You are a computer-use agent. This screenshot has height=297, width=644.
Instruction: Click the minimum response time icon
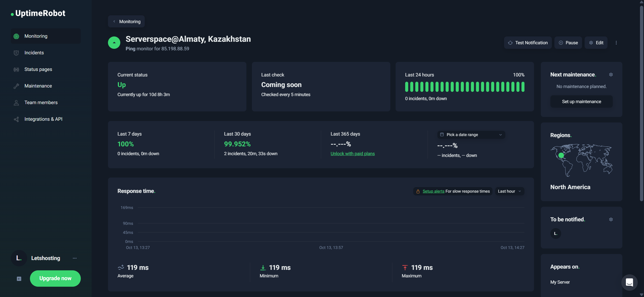[x=263, y=268]
